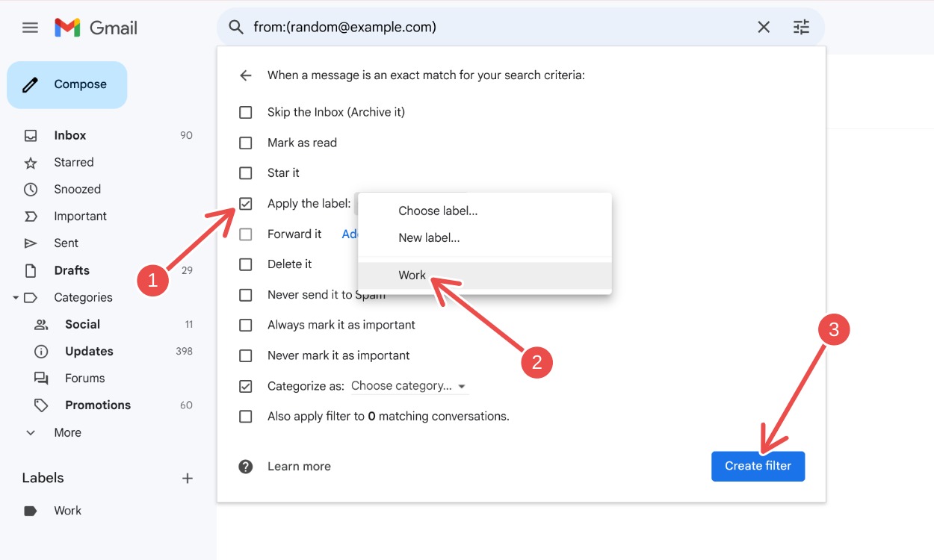The width and height of the screenshot is (934, 560).
Task: Click inside the search input field
Action: coord(448,27)
